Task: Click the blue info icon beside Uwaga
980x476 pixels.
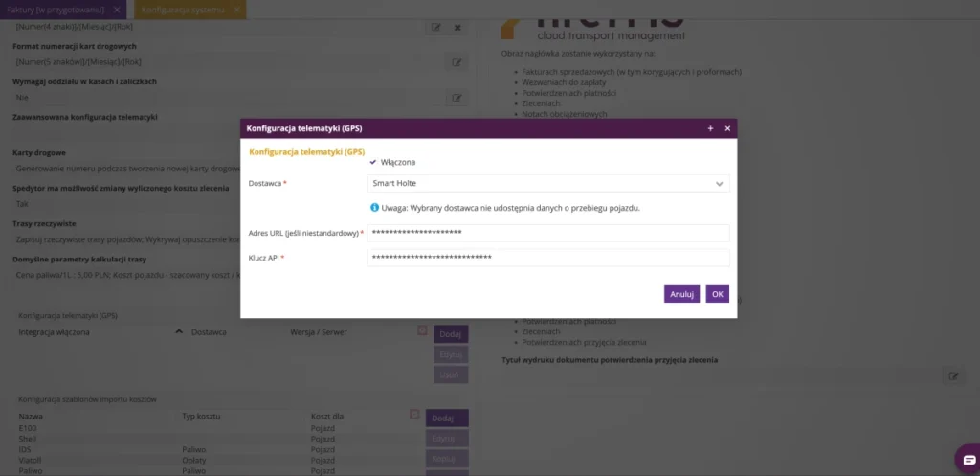Action: [x=374, y=207]
